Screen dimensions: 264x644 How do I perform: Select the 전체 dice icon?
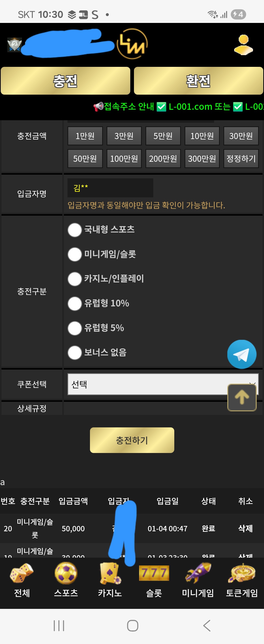pos(22,574)
